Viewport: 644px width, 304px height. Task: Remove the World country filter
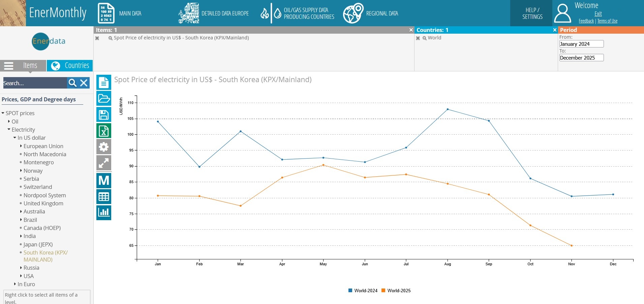click(418, 38)
